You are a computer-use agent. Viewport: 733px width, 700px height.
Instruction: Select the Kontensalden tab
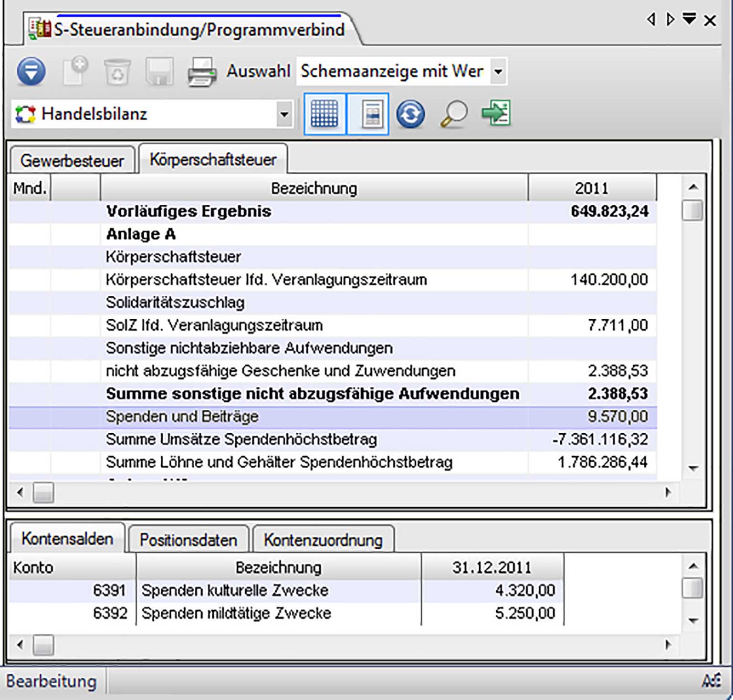(x=67, y=538)
